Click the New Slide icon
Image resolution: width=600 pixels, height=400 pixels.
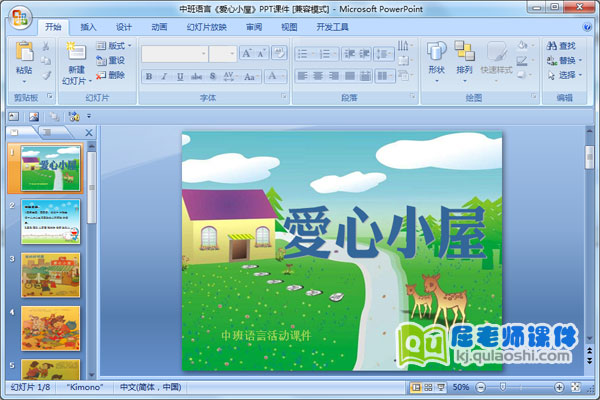coord(76,51)
